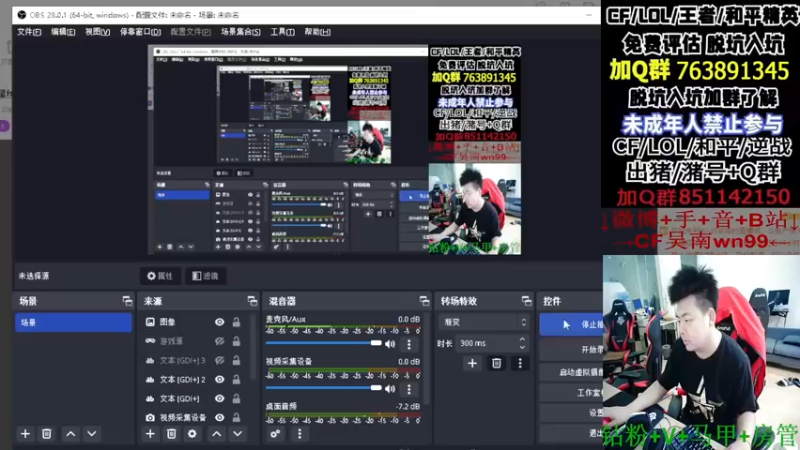Pop out the 来源 dock panel
The width and height of the screenshot is (800, 450).
(252, 301)
